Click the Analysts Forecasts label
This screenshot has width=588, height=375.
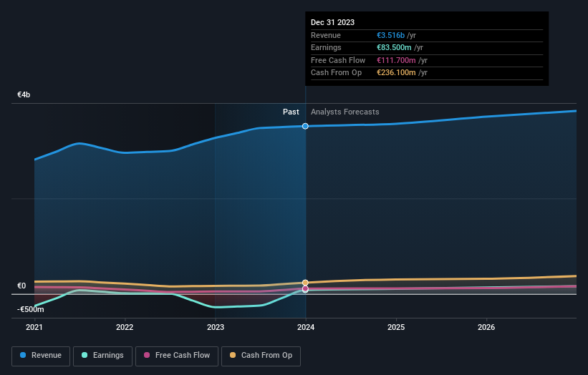(x=345, y=112)
